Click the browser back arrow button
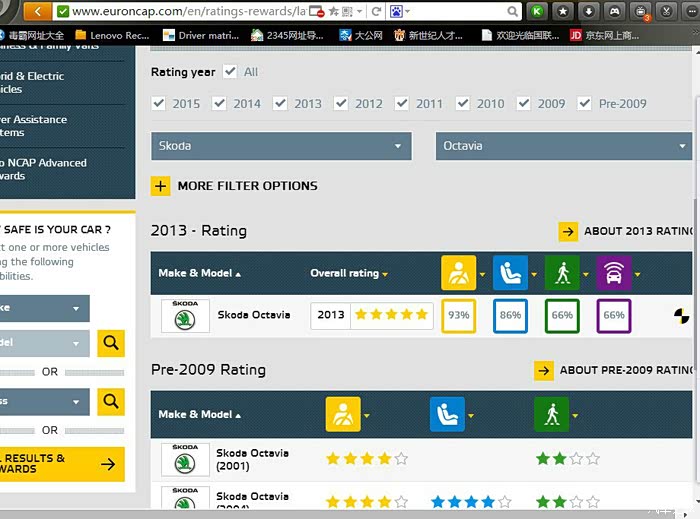700x519 pixels. [37, 11]
